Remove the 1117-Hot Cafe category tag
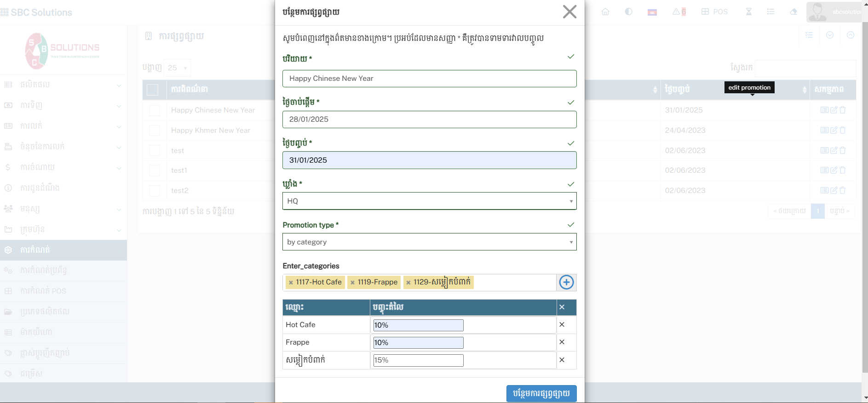Image resolution: width=868 pixels, height=403 pixels. [x=291, y=283]
